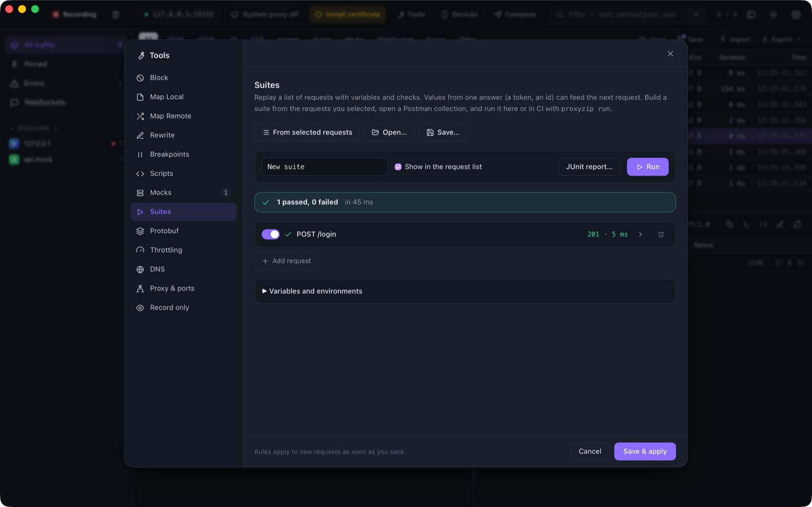Click the Throttling gauge icon
The image size is (812, 507).
click(140, 250)
